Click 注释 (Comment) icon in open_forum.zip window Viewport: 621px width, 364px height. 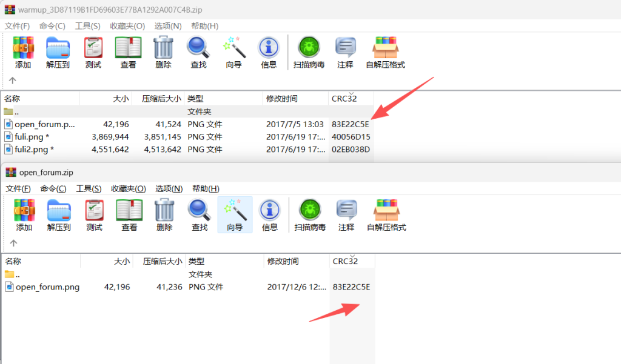tap(346, 215)
